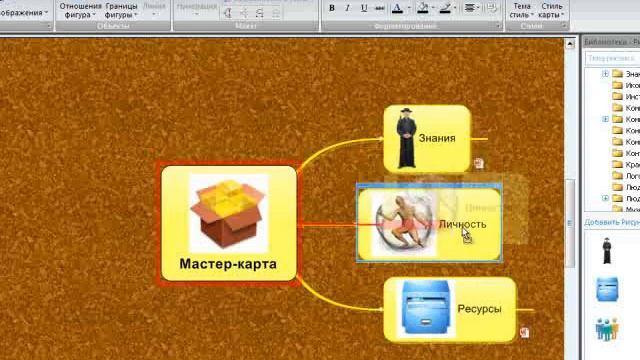Click the box image in Мастер-карта topic
This screenshot has height=360, width=640.
(229, 213)
